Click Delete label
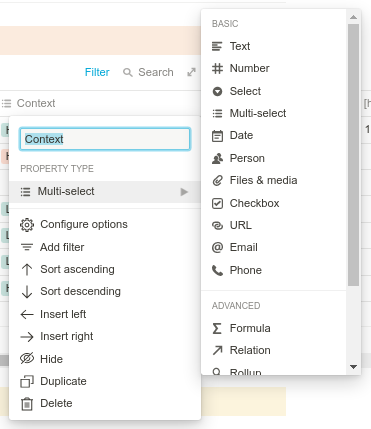The image size is (371, 429). click(x=56, y=403)
